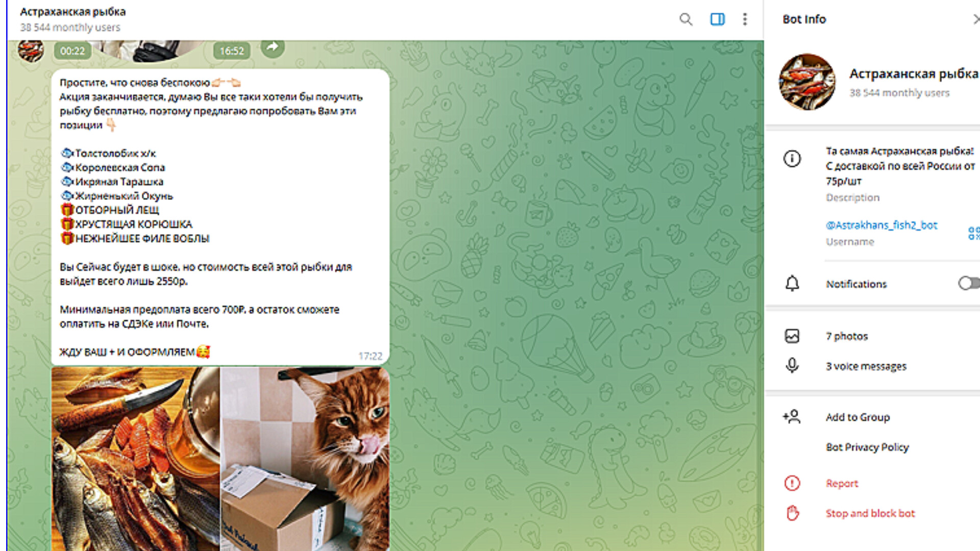Open the cat with box photo
The height and width of the screenshot is (551, 980).
[x=305, y=459]
